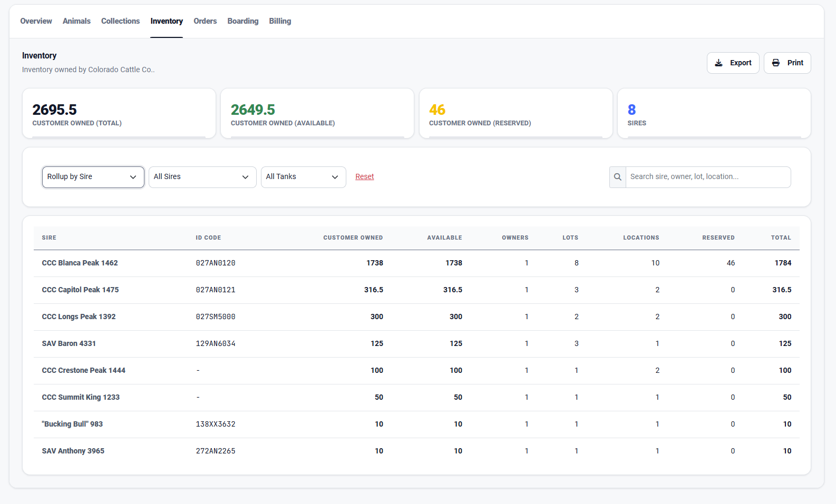The width and height of the screenshot is (836, 504).
Task: Click the total value 1784
Action: [x=783, y=263]
